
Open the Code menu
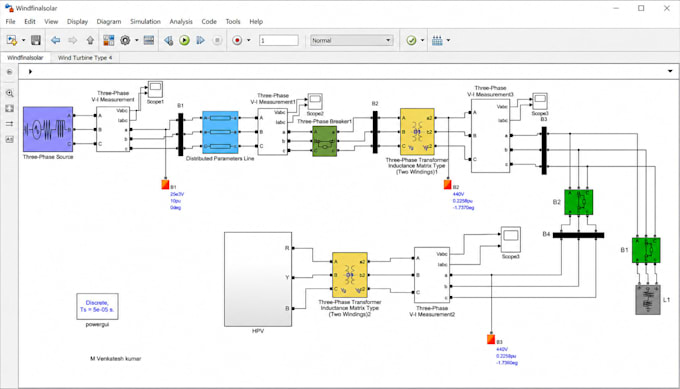coord(209,21)
